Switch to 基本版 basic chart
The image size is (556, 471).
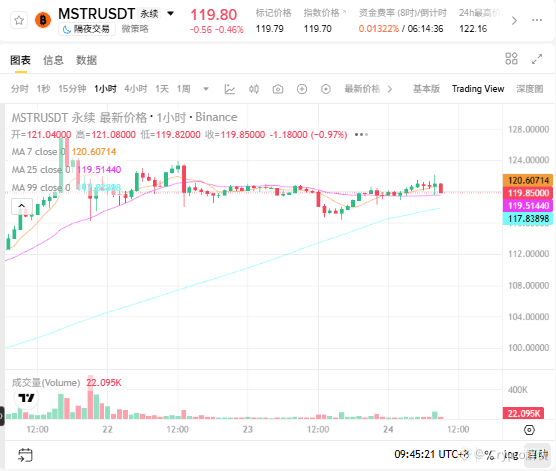tap(426, 89)
